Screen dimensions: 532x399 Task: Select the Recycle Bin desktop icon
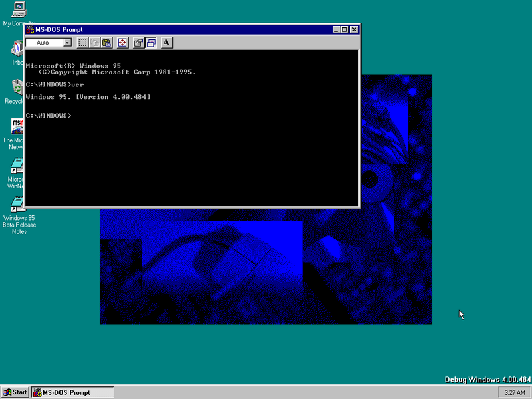point(18,87)
